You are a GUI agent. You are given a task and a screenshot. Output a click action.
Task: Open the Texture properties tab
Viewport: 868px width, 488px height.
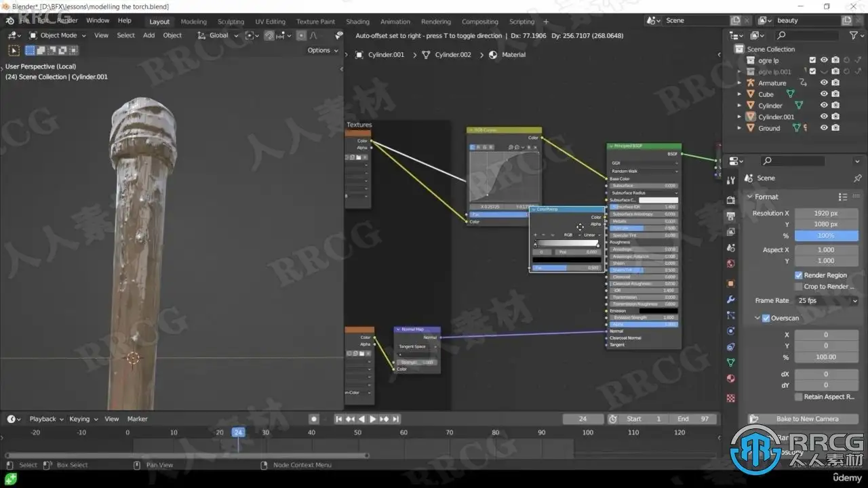click(730, 398)
